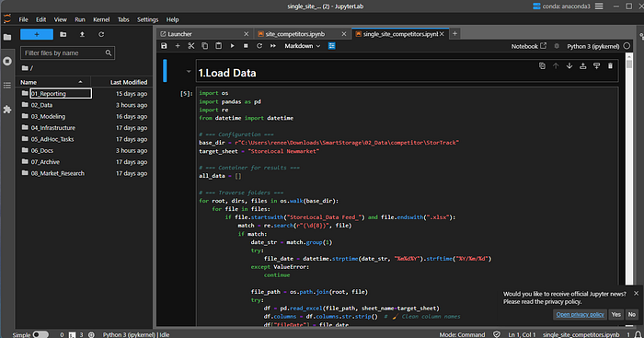Run the selected cell
The height and width of the screenshot is (338, 644).
coord(232,46)
